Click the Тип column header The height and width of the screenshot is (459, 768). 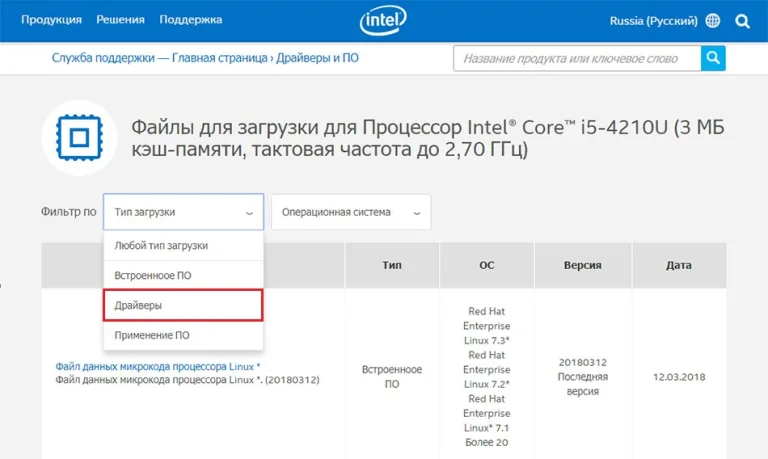(x=392, y=265)
